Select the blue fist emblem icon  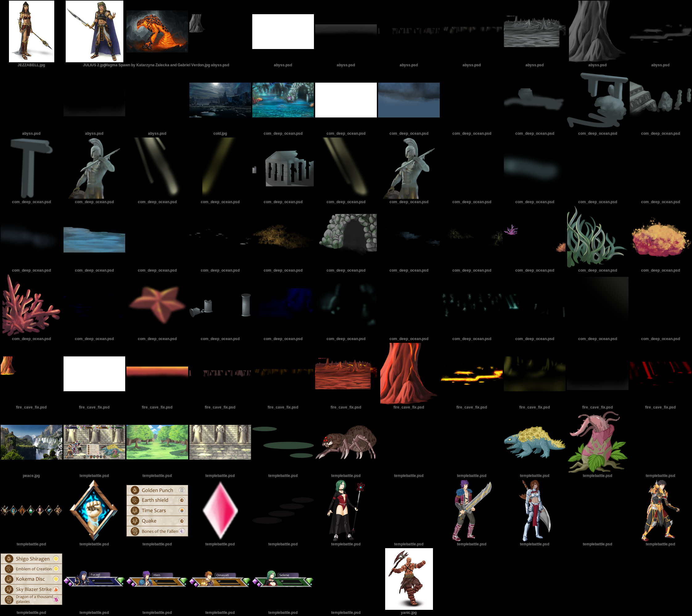tap(94, 510)
